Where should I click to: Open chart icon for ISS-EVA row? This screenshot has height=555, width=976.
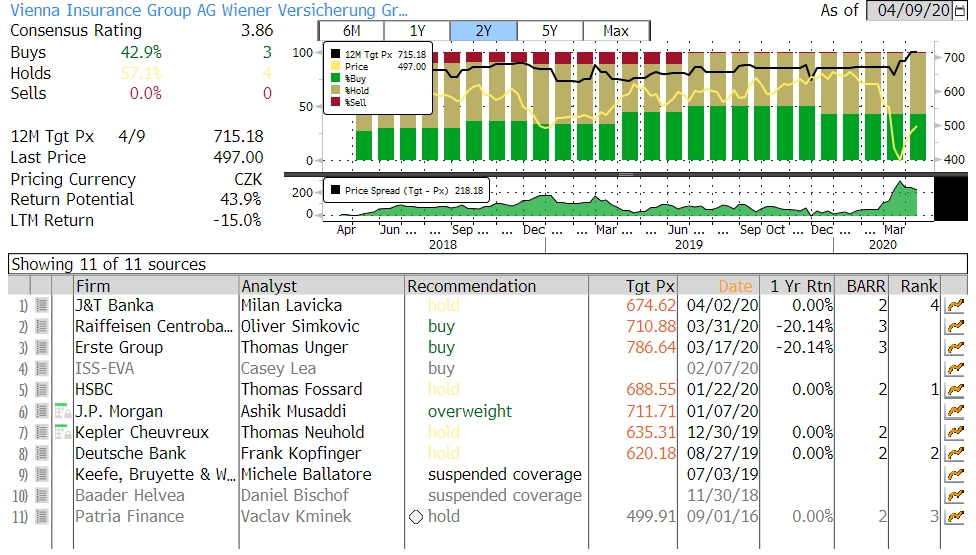tap(954, 369)
